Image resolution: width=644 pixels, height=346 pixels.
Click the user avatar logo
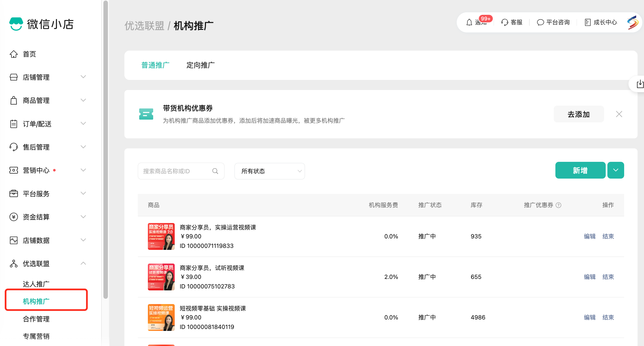click(x=633, y=22)
